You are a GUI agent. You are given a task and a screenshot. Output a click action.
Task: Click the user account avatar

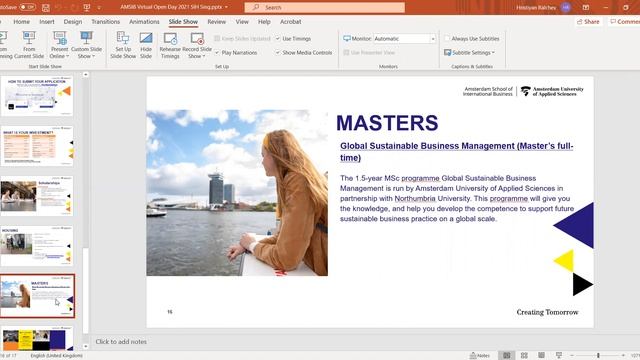[x=566, y=7]
